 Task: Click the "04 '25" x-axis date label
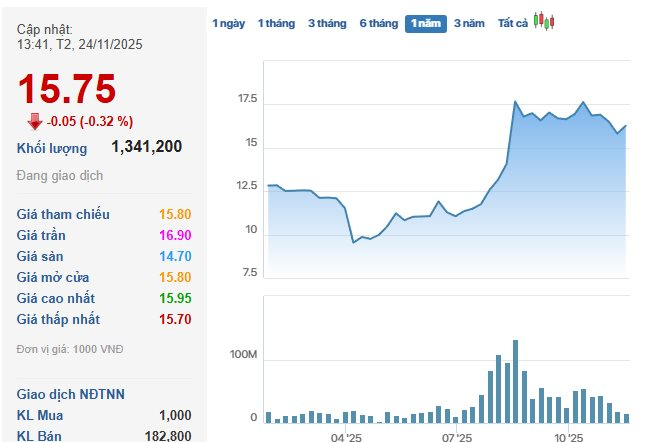point(345,437)
